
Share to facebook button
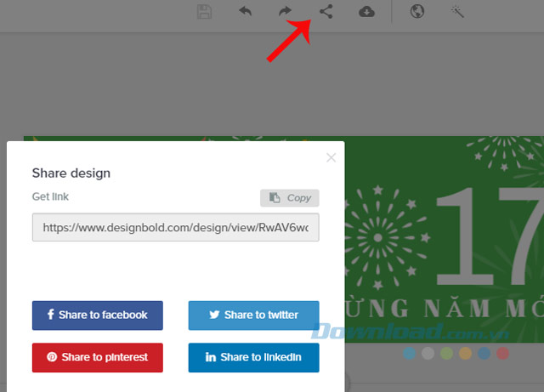(98, 315)
